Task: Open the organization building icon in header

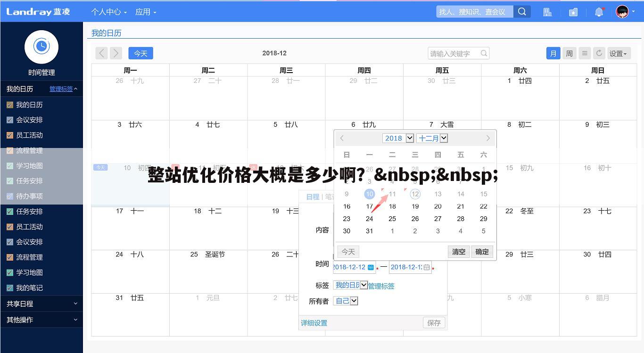Action: pos(547,12)
